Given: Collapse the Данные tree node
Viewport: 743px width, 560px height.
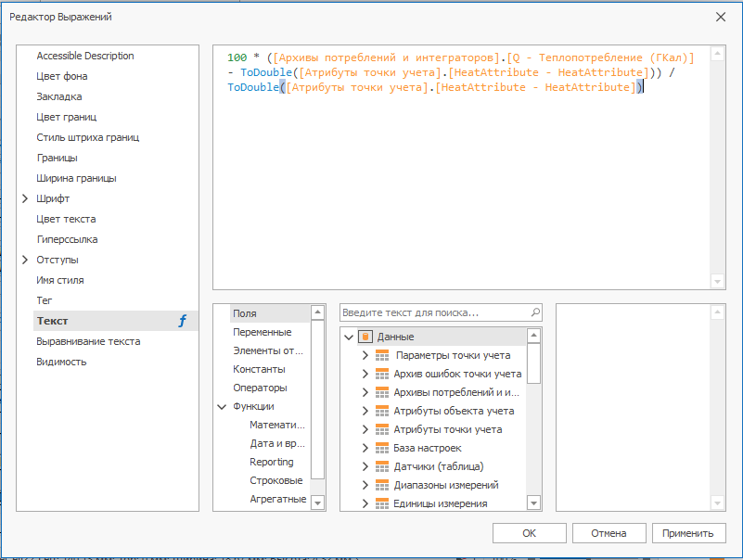Looking at the screenshot, I should (349, 337).
